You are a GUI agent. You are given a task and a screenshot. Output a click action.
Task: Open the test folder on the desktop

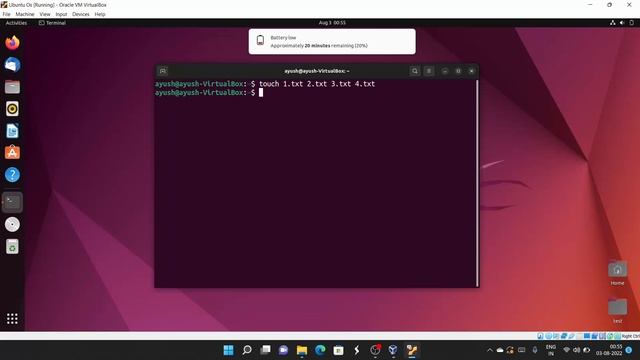coord(617,311)
